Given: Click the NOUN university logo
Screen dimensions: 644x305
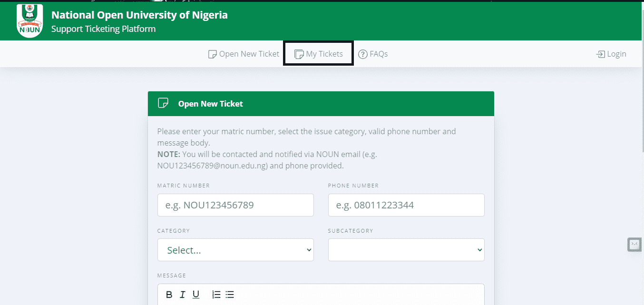Looking at the screenshot, I should tap(29, 21).
